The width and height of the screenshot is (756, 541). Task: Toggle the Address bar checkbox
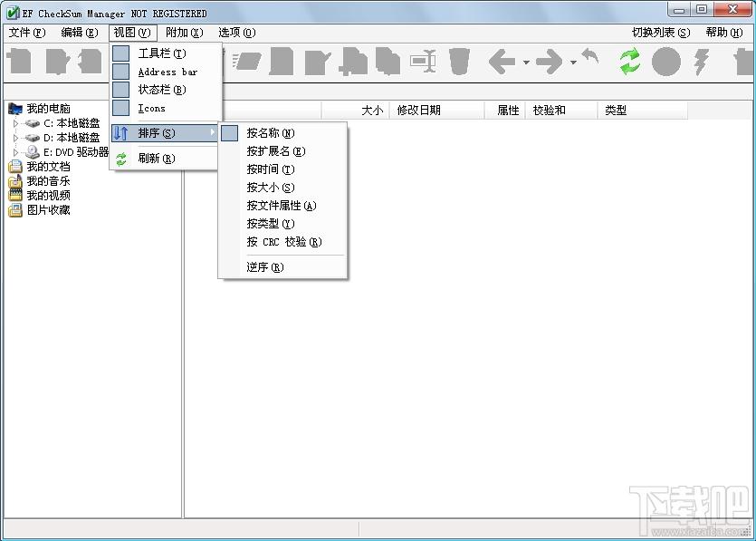point(120,72)
